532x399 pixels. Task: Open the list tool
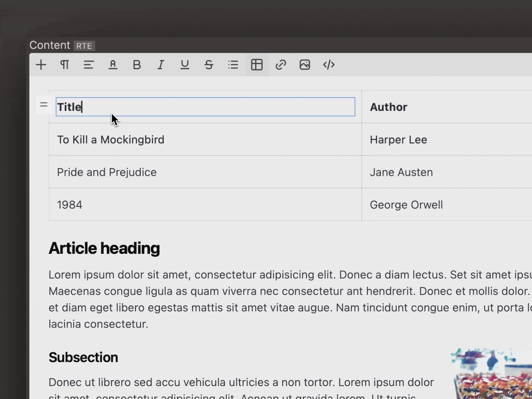(233, 65)
